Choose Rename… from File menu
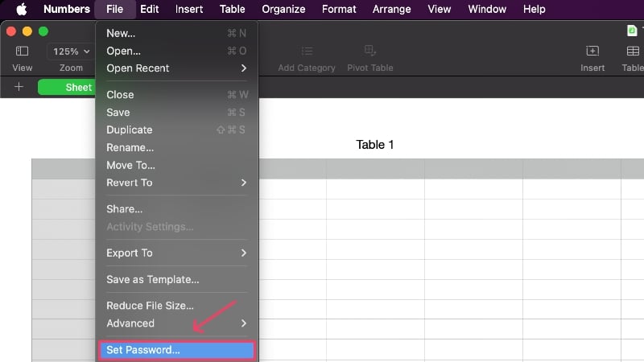This screenshot has height=362, width=644. point(176,147)
